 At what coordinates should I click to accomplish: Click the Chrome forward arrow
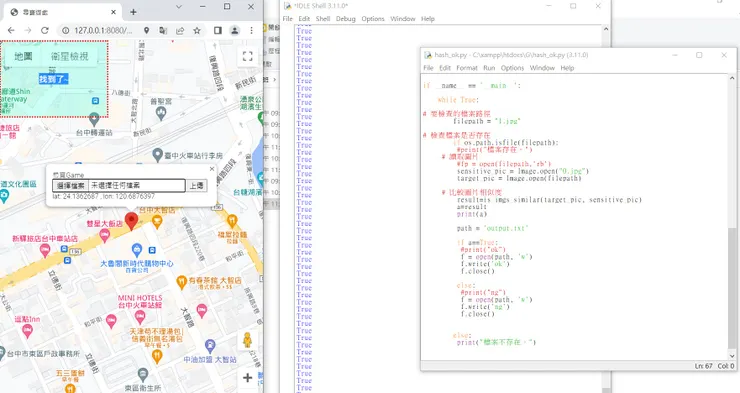point(28,30)
